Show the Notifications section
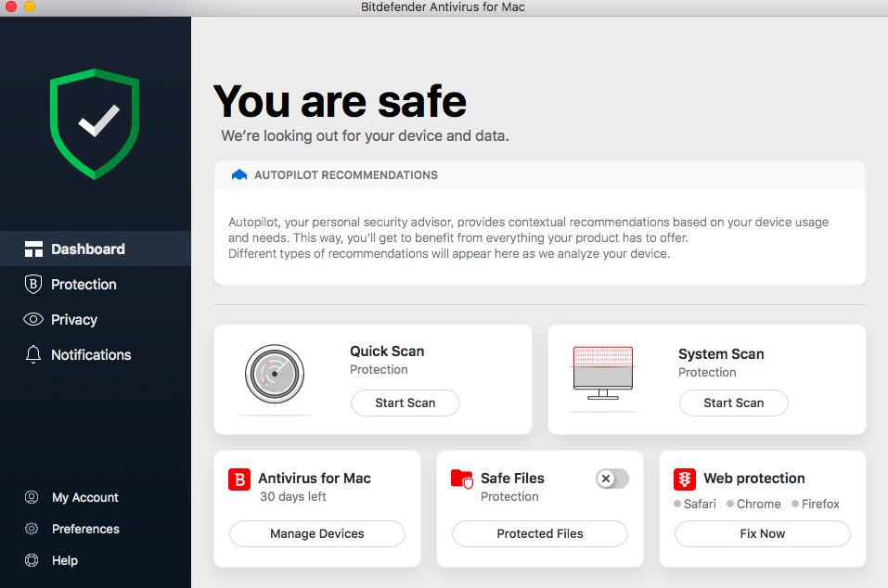888x588 pixels. coord(90,355)
